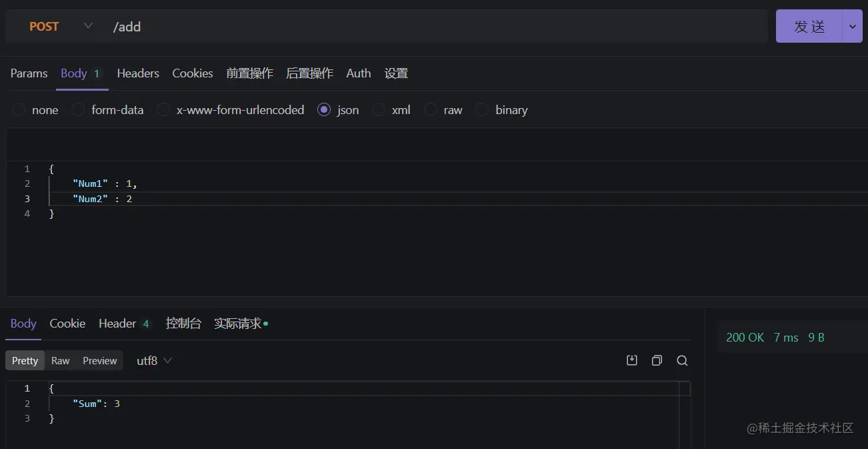The height and width of the screenshot is (449, 868).
Task: Click the 200 OK status text
Action: [745, 338]
